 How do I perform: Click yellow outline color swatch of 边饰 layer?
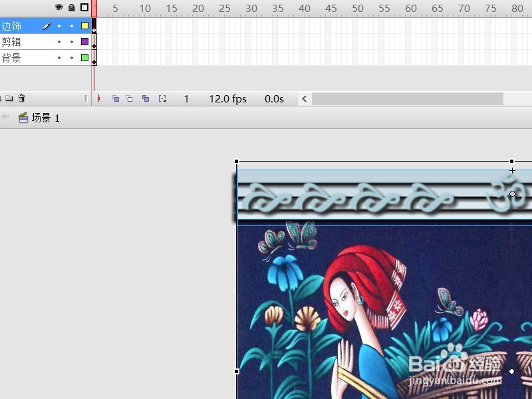pos(85,25)
